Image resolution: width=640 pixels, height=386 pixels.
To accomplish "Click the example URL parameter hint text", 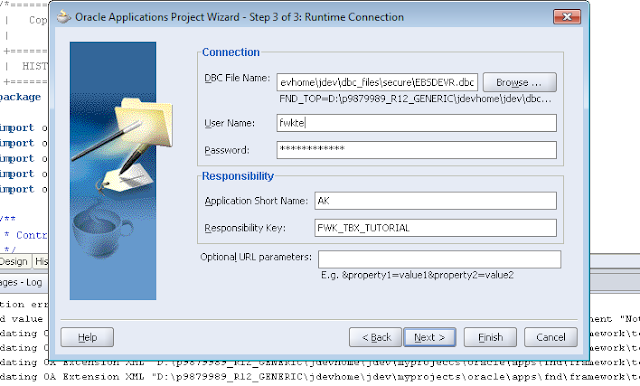I will click(417, 275).
